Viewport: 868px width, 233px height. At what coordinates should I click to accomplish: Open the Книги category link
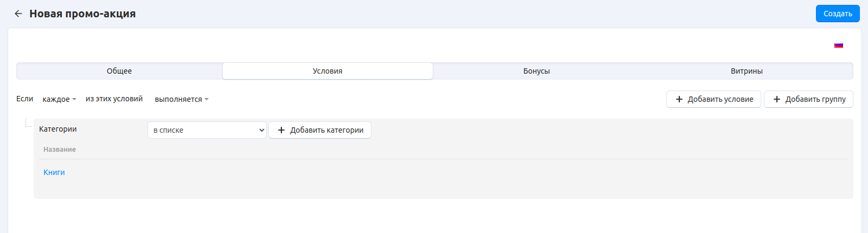[x=54, y=172]
